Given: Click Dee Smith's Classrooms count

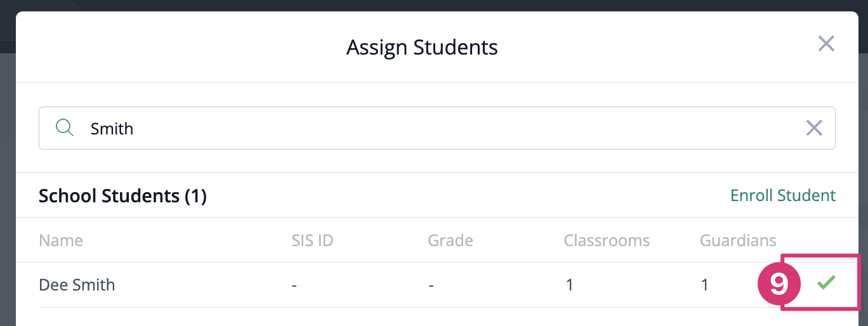Looking at the screenshot, I should click(x=569, y=285).
